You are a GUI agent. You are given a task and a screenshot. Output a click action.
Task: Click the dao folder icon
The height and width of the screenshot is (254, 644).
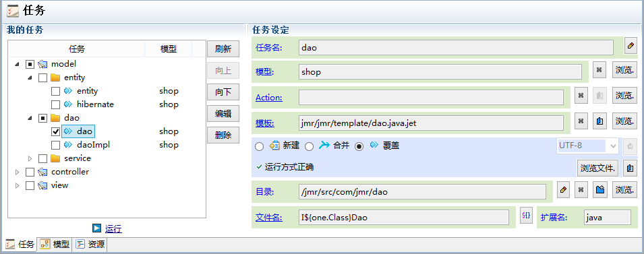point(55,118)
